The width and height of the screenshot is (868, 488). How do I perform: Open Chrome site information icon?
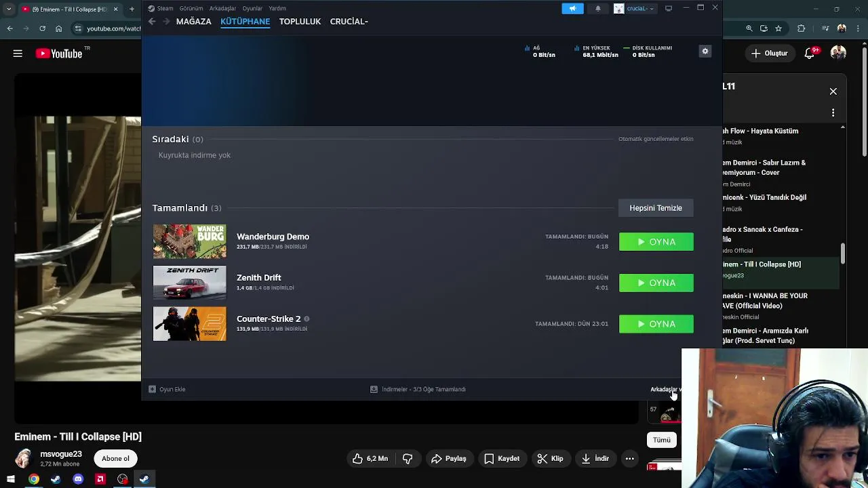click(x=78, y=28)
